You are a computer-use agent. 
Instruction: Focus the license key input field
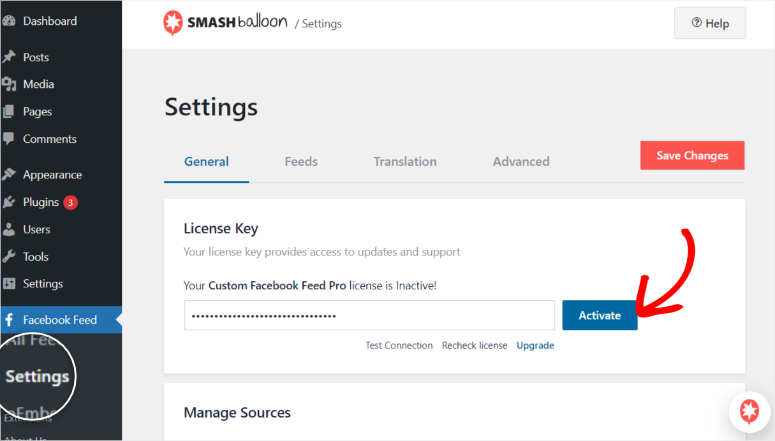pos(369,315)
